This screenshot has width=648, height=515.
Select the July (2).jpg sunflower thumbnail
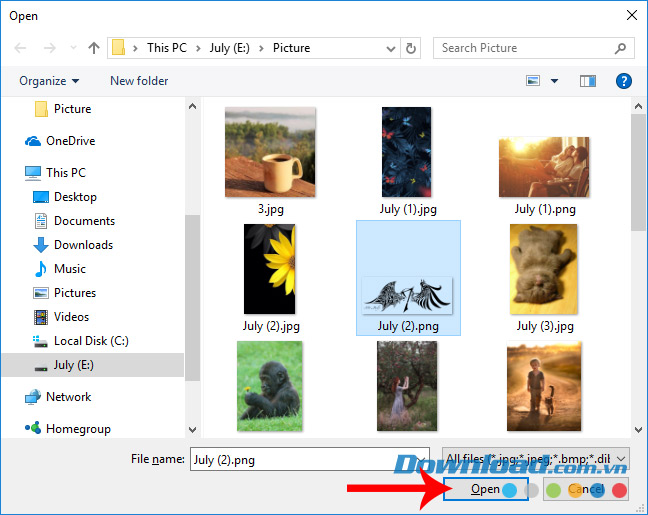point(270,270)
